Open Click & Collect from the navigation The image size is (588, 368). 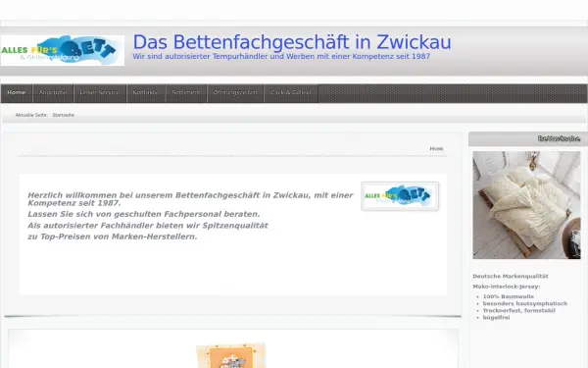click(x=291, y=93)
